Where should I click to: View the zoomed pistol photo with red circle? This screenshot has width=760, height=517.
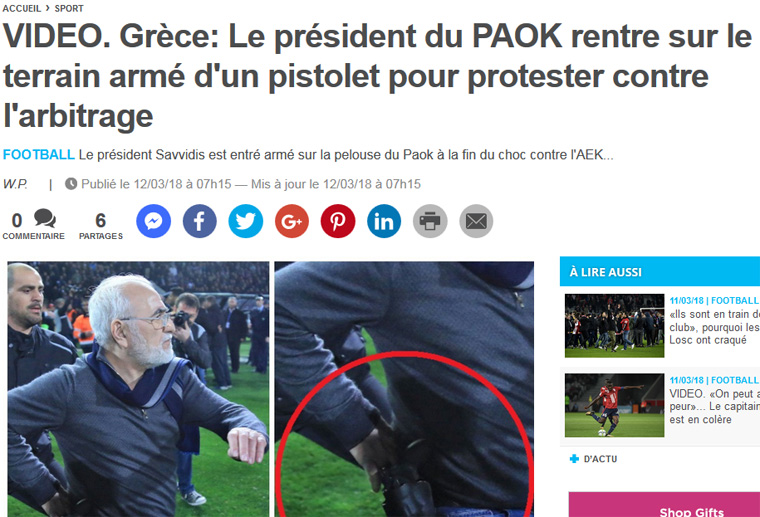[x=404, y=389]
